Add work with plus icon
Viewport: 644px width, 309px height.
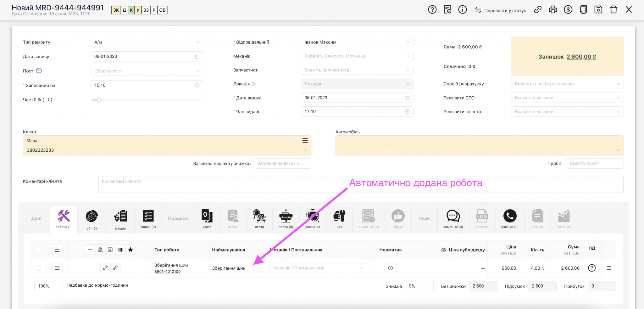pos(90,250)
